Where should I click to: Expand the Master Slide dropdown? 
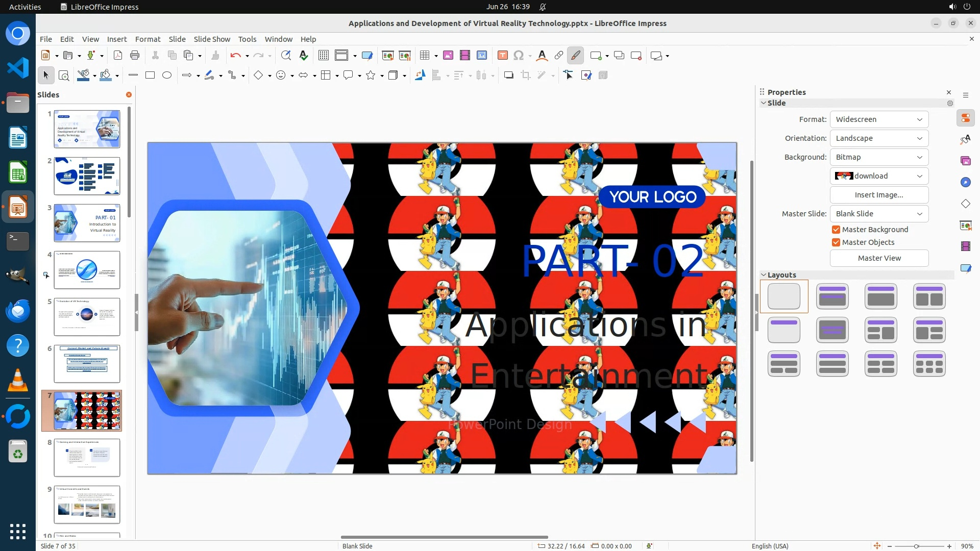(x=879, y=214)
